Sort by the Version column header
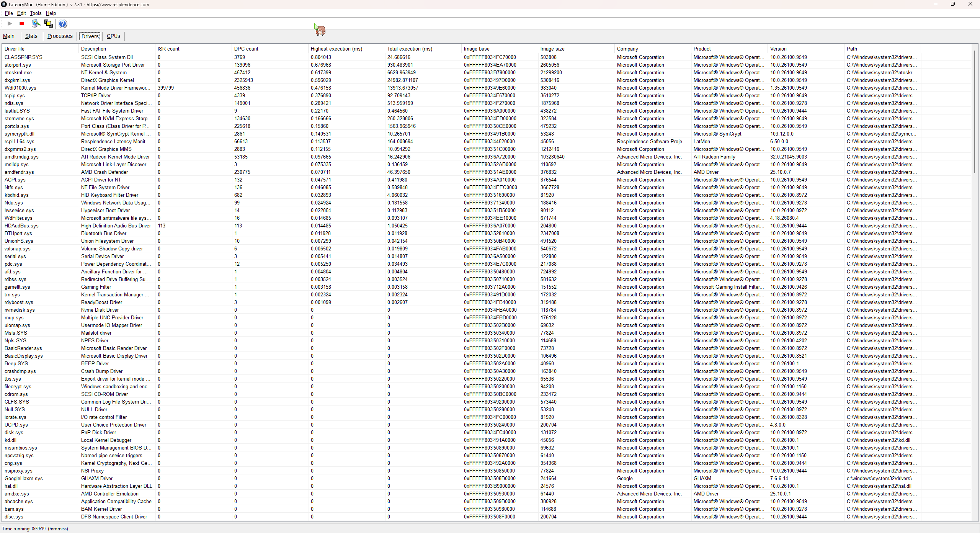 [806, 49]
